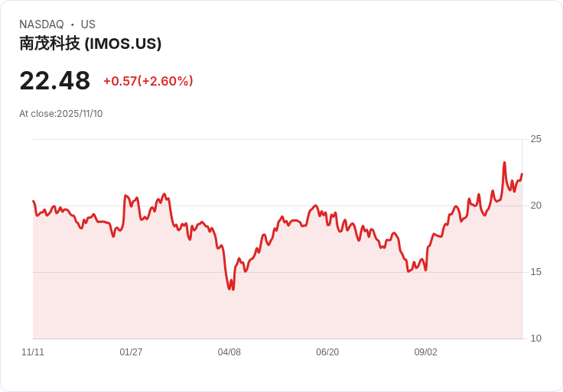Screen dimensions: 563x392
Task: Click the 09/02 date axis label
Action: pyautogui.click(x=426, y=352)
